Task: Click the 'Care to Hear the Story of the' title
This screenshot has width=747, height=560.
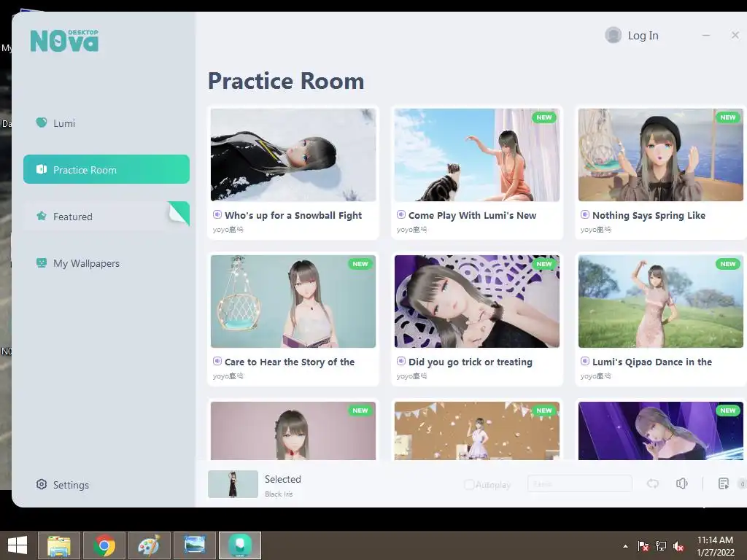Action: click(x=289, y=362)
